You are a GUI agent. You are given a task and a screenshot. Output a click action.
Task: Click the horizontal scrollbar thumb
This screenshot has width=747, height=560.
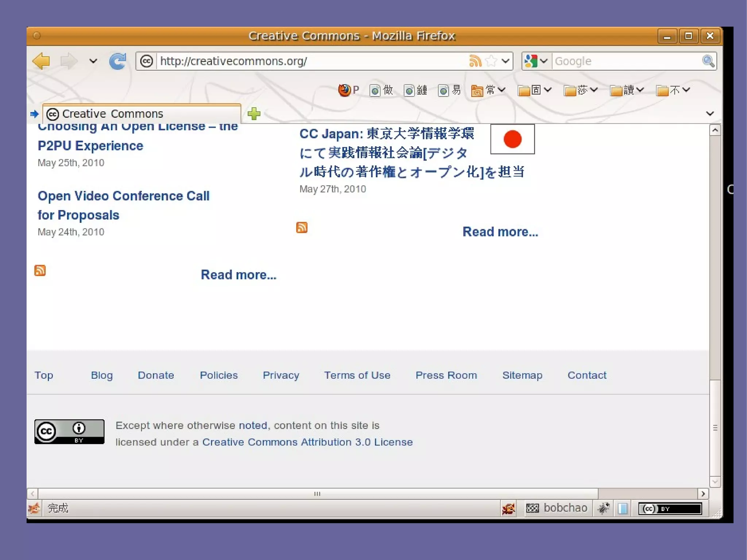(317, 494)
